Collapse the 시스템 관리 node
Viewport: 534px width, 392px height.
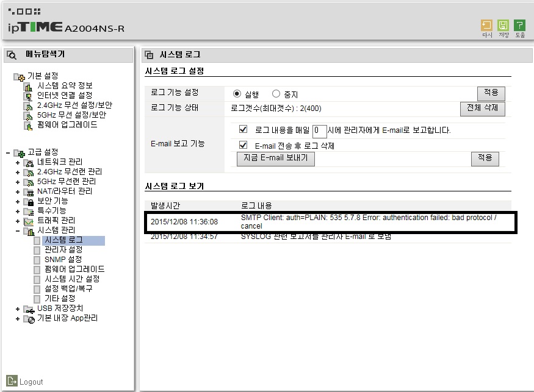(x=18, y=232)
